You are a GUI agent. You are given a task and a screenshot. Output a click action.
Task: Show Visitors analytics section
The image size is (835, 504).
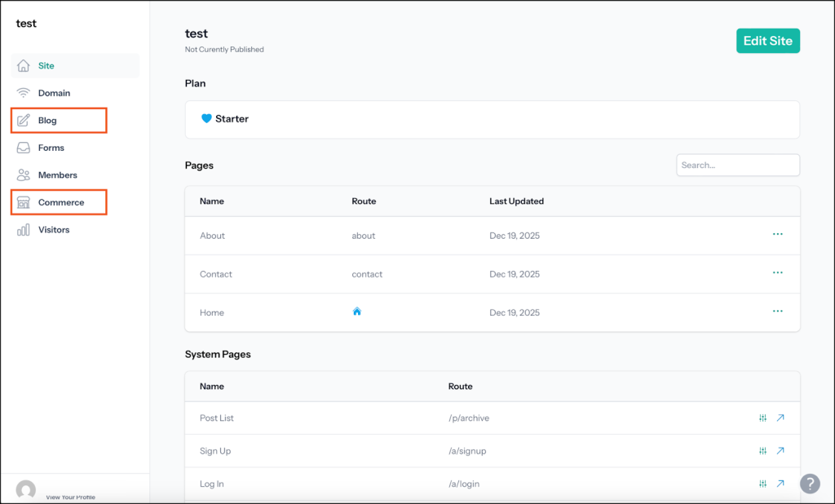click(53, 230)
